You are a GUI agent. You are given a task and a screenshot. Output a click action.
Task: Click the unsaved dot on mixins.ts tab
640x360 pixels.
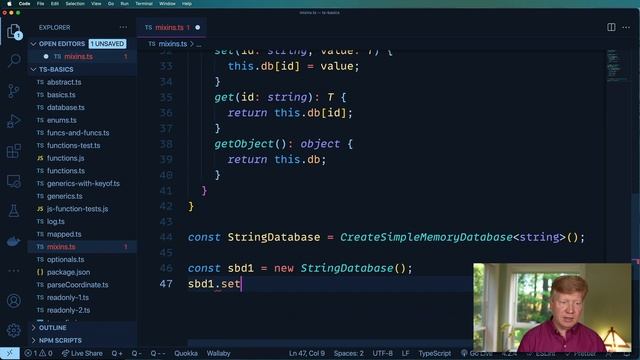pyautogui.click(x=198, y=27)
